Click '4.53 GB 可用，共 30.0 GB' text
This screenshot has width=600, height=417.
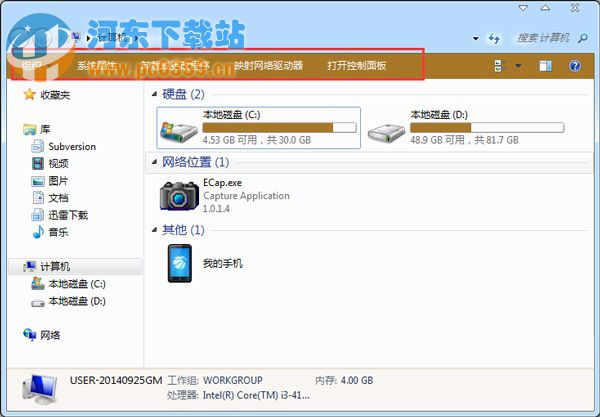[257, 140]
